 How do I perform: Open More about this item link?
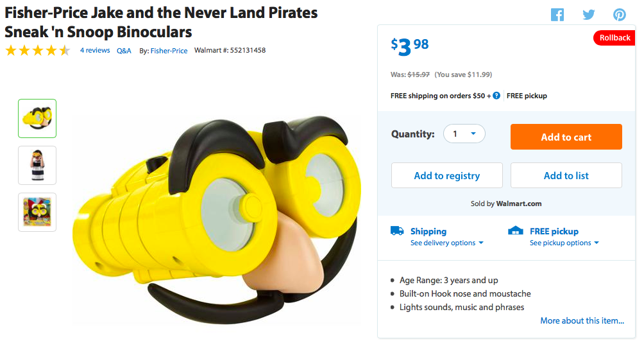pos(582,320)
